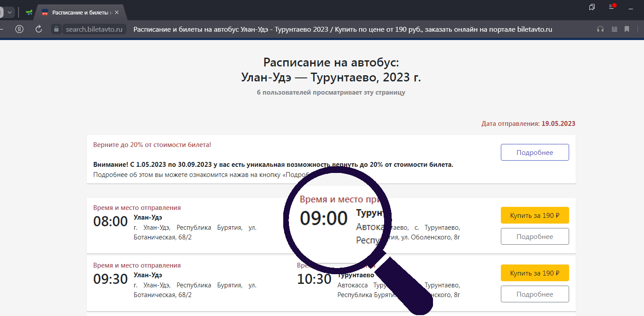Screen dimensions: 644x316
Task: Click the 10:30 arrival time
Action: 315,279
